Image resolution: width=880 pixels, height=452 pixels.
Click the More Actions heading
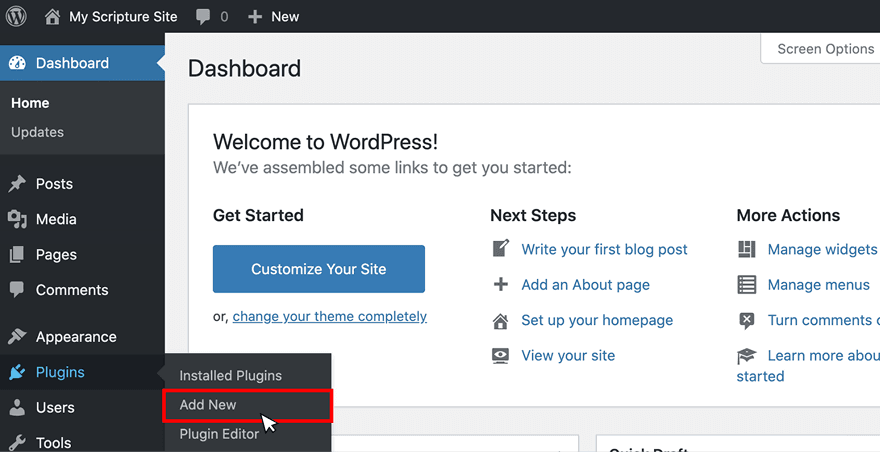point(788,215)
